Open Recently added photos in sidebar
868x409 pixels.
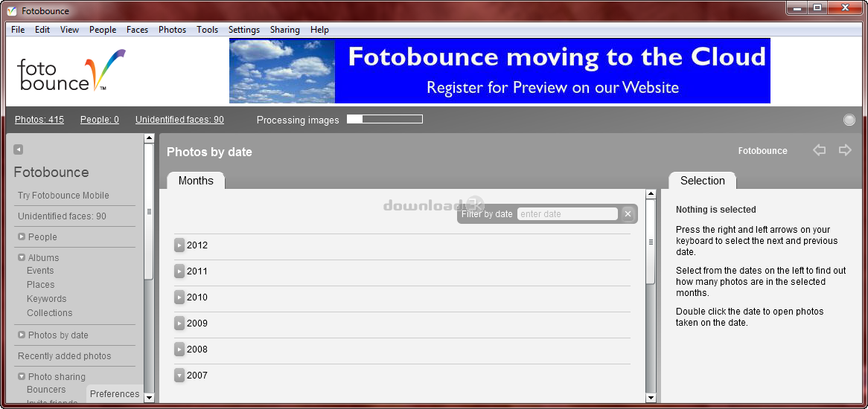click(64, 356)
